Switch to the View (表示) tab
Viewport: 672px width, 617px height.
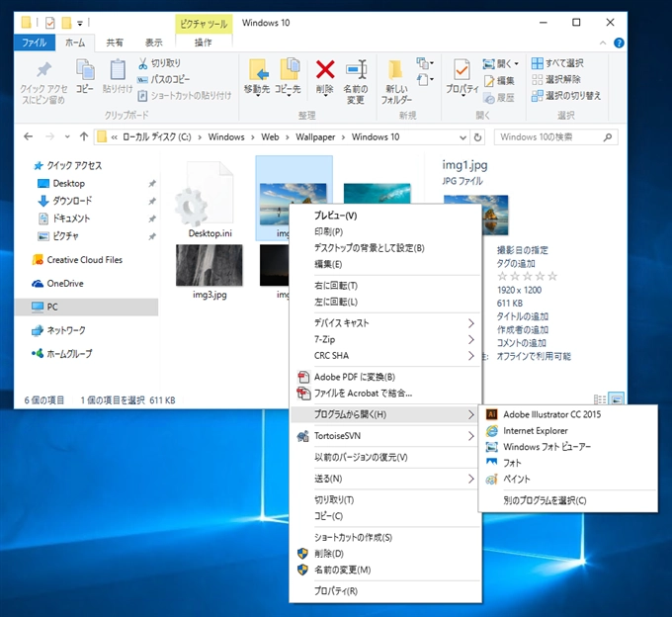click(154, 43)
